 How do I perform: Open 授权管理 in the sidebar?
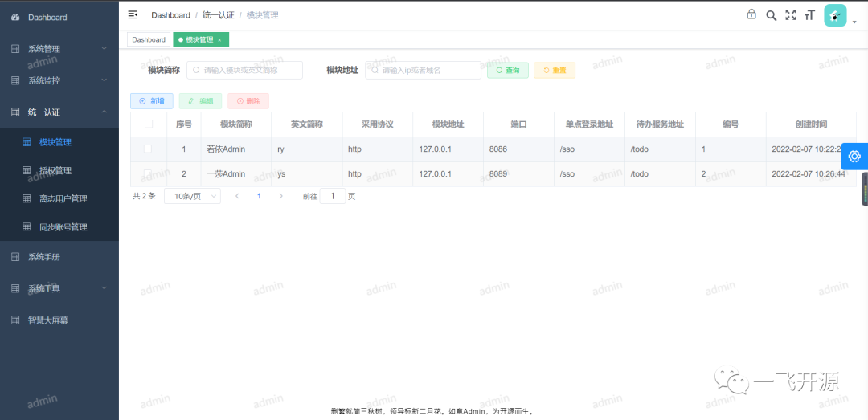click(55, 170)
